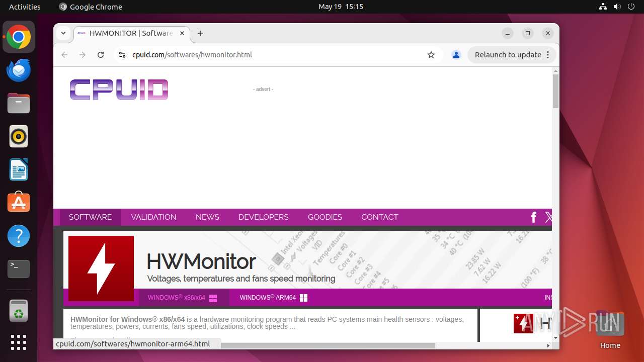Click the vertical page scrollbar
Image resolution: width=644 pixels, height=362 pixels.
click(555, 91)
